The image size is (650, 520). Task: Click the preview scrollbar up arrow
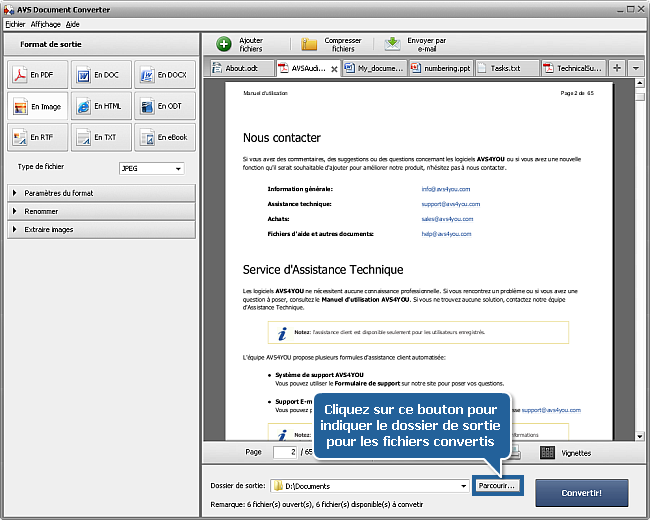640,83
